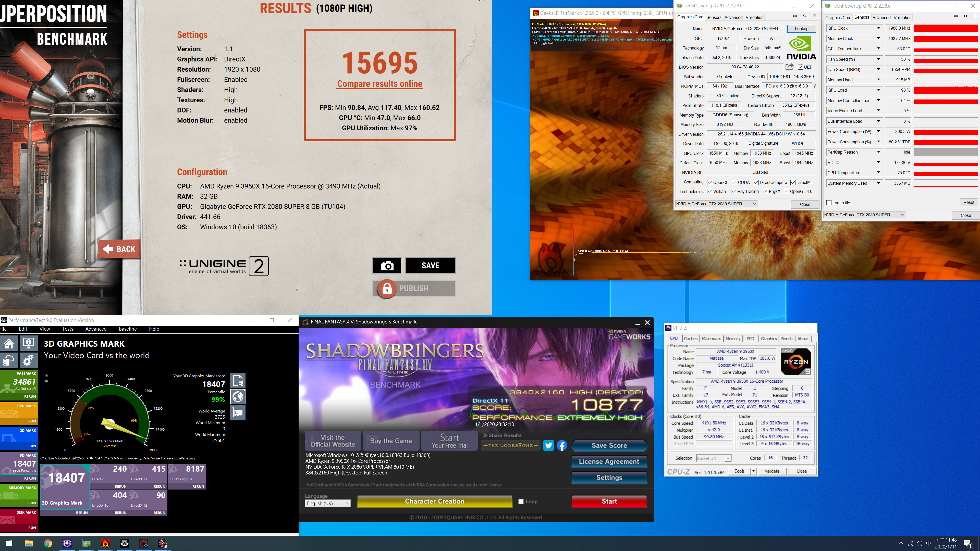Switch to Caches tab in CPU-Z
The width and height of the screenshot is (980, 551).
pos(691,339)
